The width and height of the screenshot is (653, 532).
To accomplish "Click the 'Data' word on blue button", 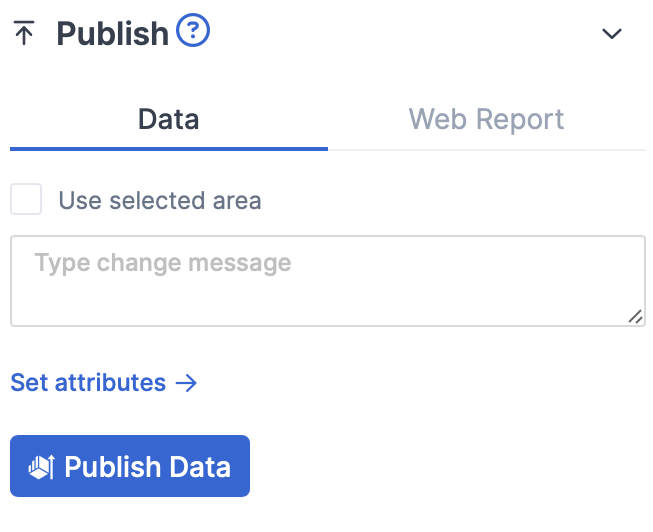I will coord(199,467).
